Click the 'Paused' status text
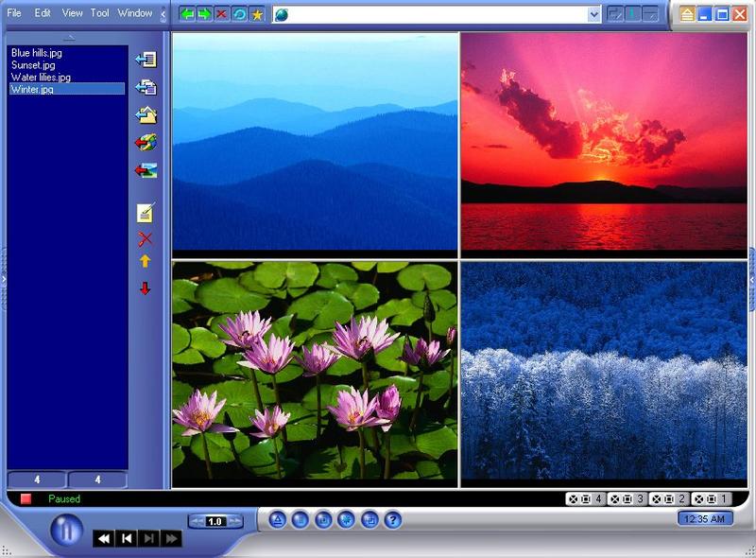Viewport: 756px width, 558px height. click(64, 498)
